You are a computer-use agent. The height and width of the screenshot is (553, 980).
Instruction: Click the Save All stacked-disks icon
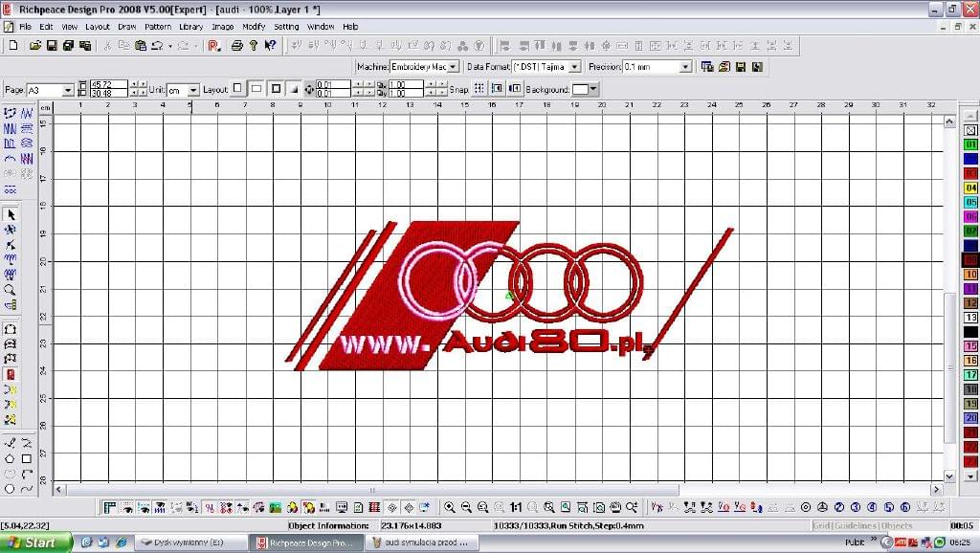tap(68, 46)
